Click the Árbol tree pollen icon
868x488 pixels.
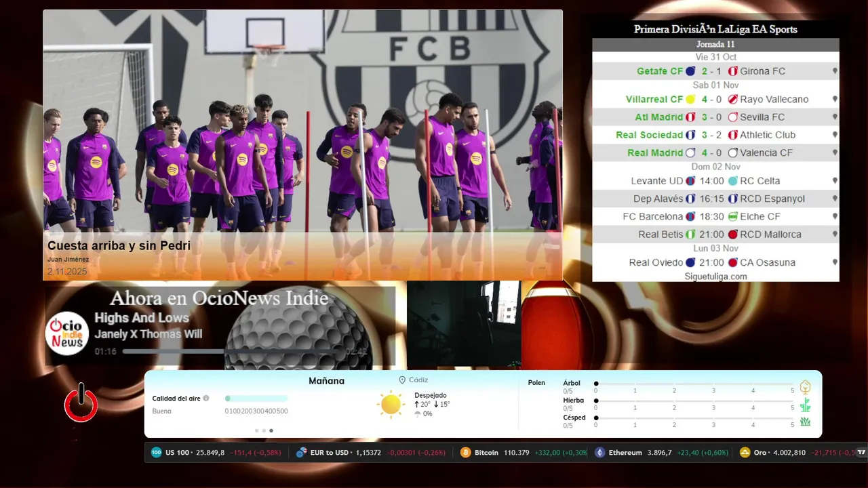[805, 387]
